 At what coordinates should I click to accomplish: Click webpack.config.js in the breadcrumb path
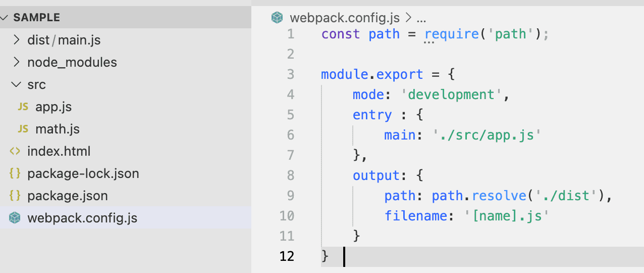[x=345, y=18]
